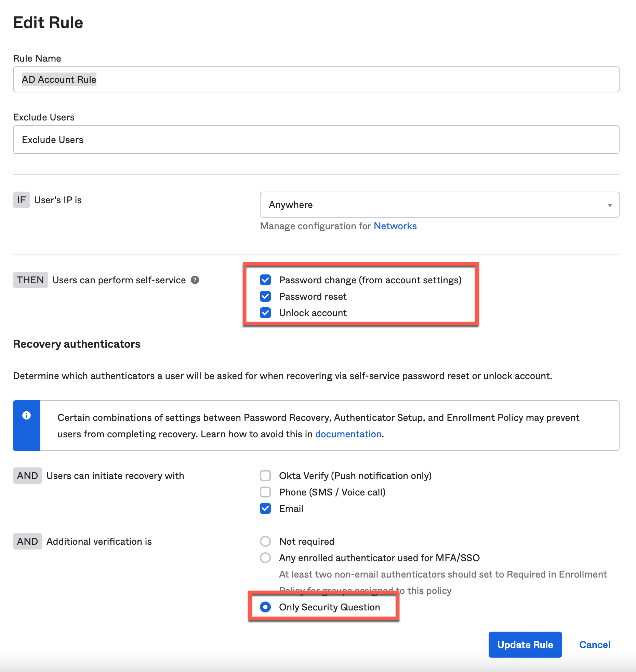This screenshot has width=636, height=672.
Task: Choose Any enrolled authenticator used for MFA/SSO
Action: coord(265,558)
